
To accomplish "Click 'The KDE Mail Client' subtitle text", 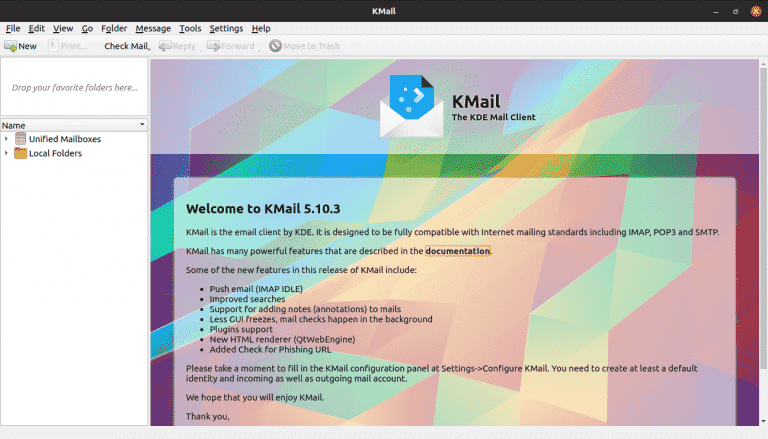I will (493, 117).
